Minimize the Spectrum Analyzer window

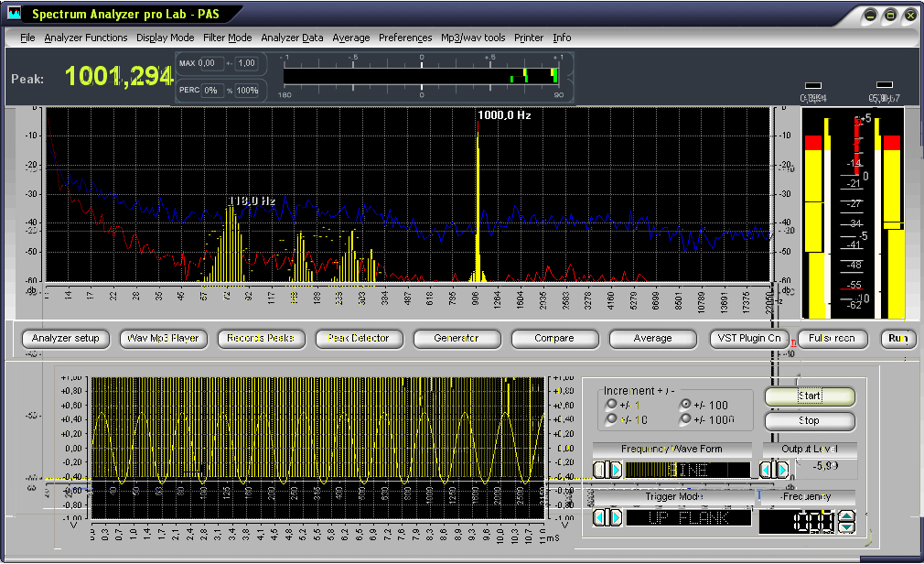click(870, 16)
